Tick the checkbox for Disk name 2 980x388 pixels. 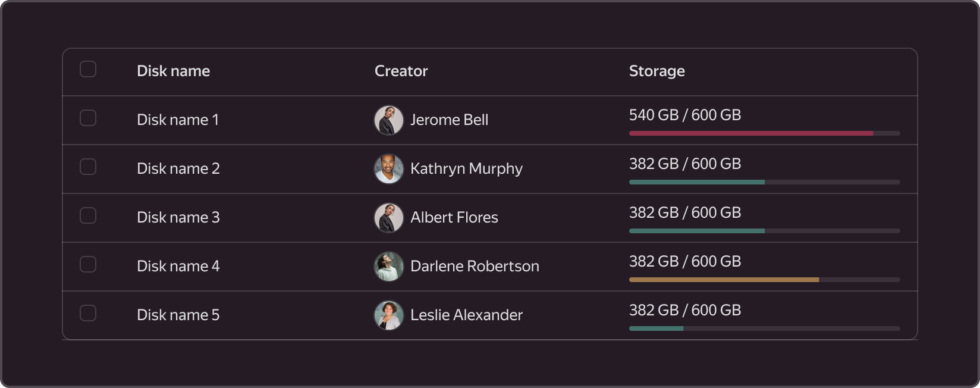[x=88, y=167]
